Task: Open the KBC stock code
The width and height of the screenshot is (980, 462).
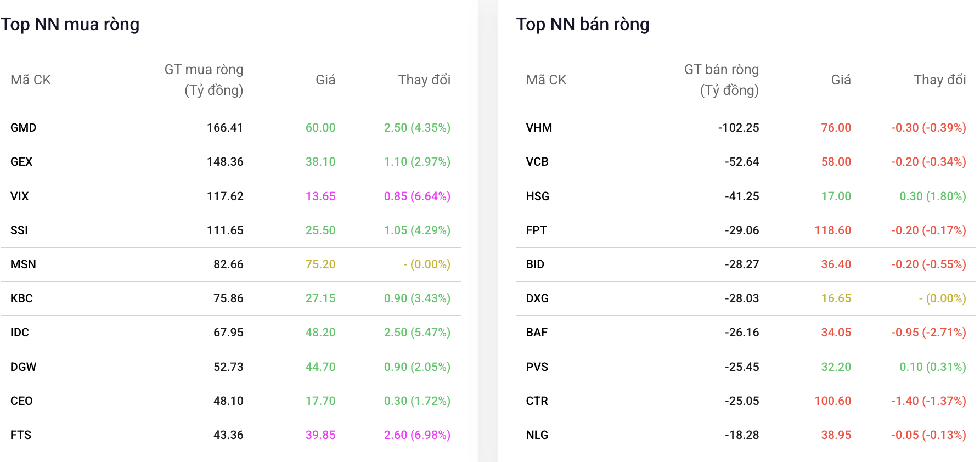Action: (21, 298)
